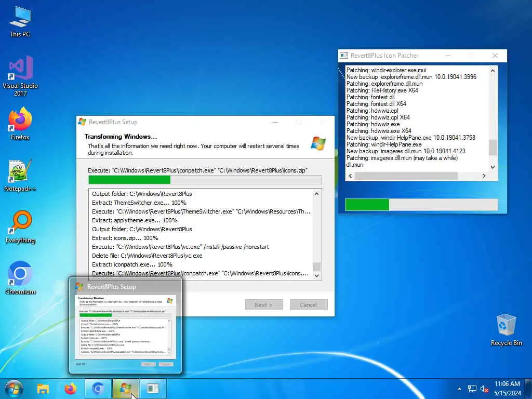The height and width of the screenshot is (399, 532).
Task: Close the Revert8Plus Icon Patcher window
Action: point(495,55)
